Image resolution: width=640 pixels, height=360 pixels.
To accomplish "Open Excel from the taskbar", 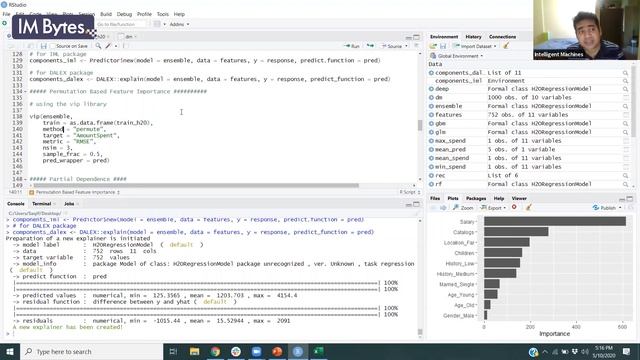I will (318, 351).
